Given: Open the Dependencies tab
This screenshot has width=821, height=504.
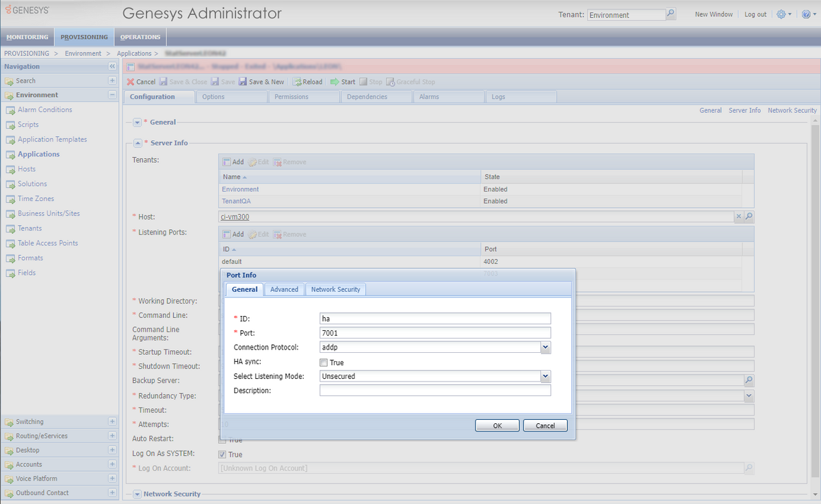Looking at the screenshot, I should coord(377,97).
